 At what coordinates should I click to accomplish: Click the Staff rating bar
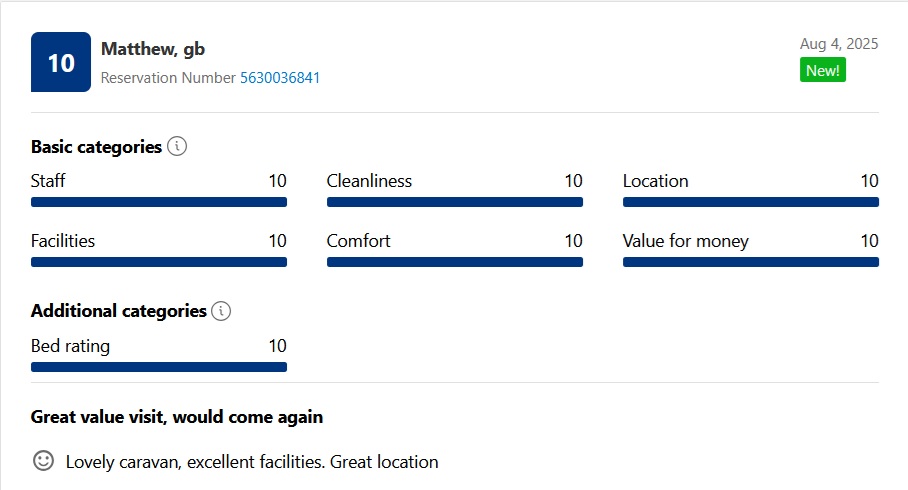159,202
